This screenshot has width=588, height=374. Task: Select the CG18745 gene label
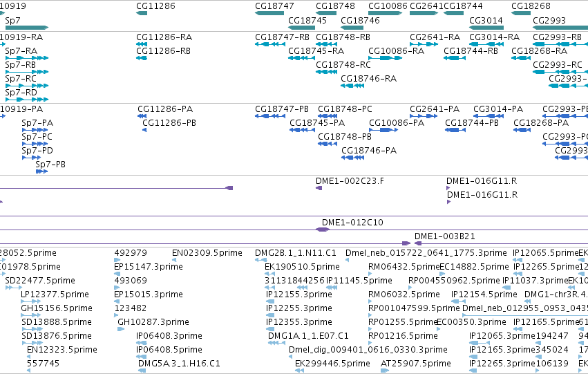point(307,20)
